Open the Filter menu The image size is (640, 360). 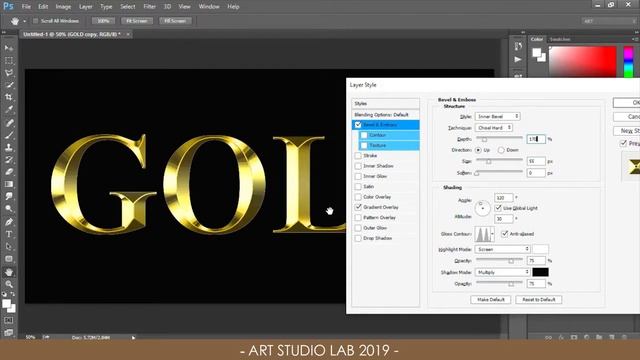[x=149, y=7]
